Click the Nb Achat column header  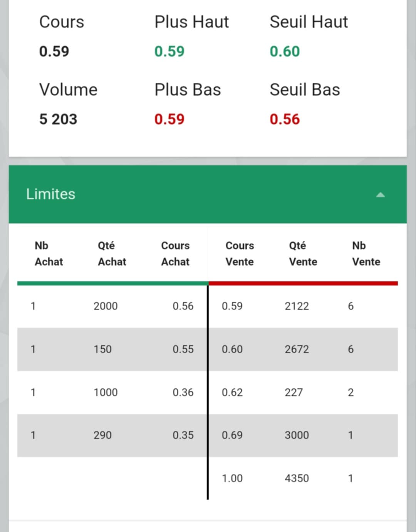[49, 253]
